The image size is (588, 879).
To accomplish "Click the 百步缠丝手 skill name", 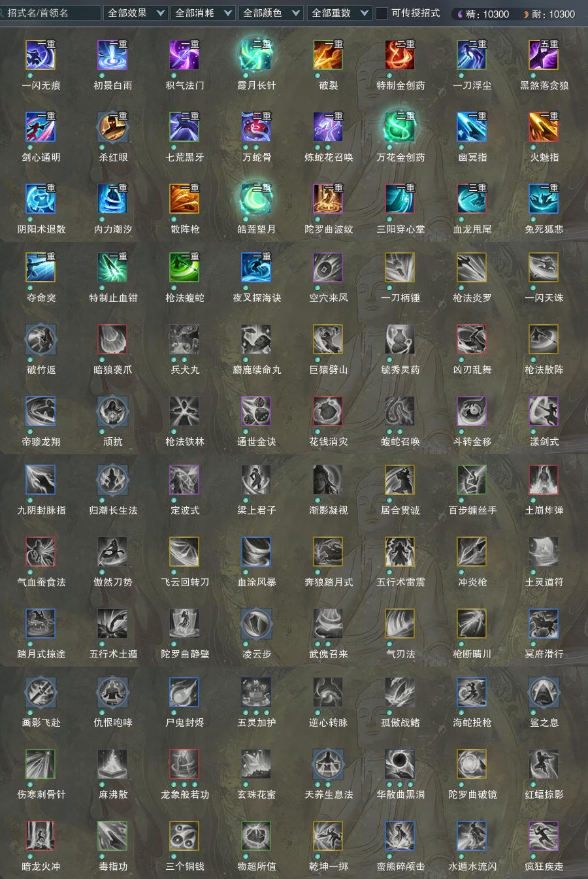I will pyautogui.click(x=472, y=510).
